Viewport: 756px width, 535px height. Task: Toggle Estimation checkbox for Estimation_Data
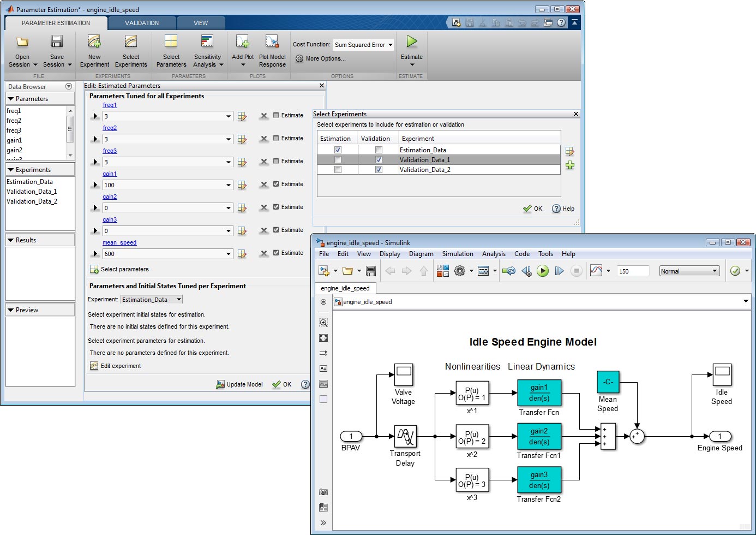338,150
